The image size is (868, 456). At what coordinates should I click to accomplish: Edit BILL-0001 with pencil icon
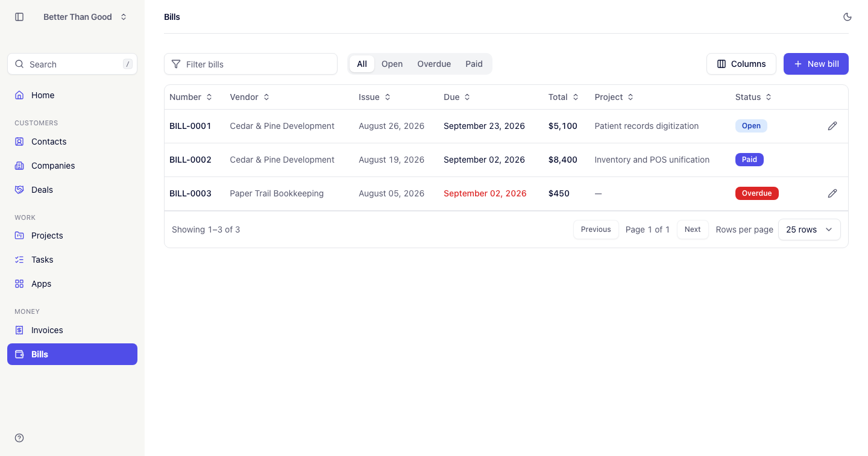point(832,126)
